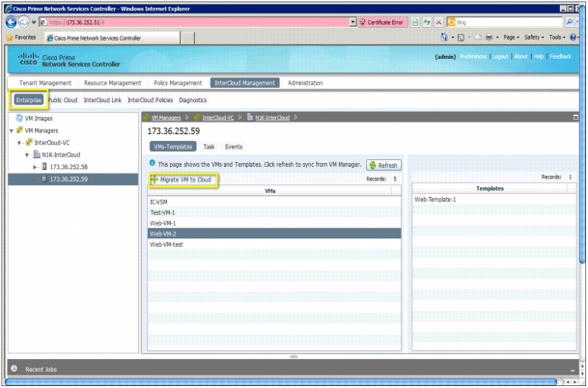
Task: Open Policy Management tab
Action: [178, 83]
